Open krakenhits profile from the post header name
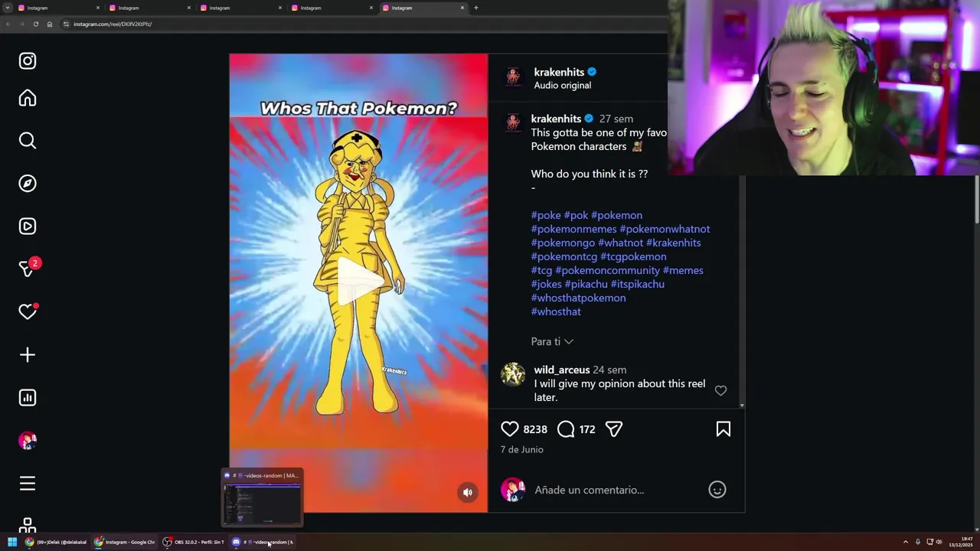 point(559,72)
